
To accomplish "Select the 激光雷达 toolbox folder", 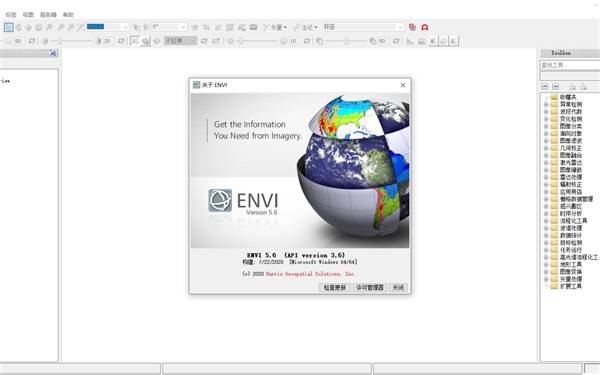I will click(571, 162).
